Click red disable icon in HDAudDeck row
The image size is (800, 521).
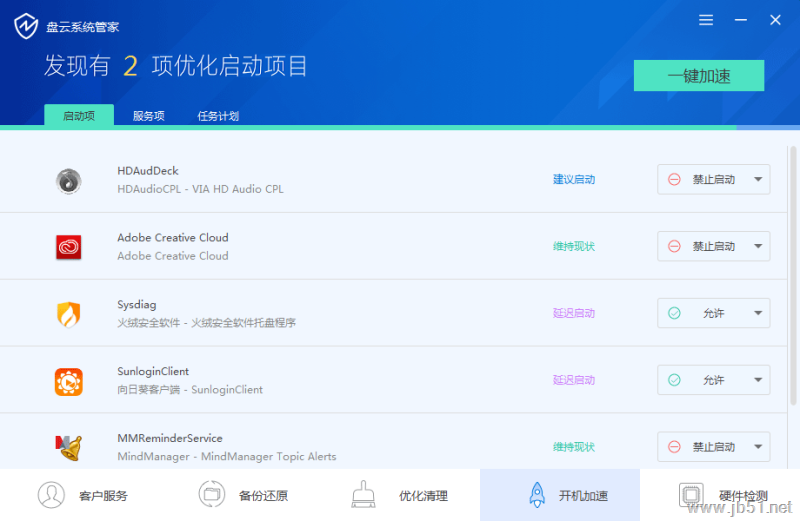pos(674,180)
